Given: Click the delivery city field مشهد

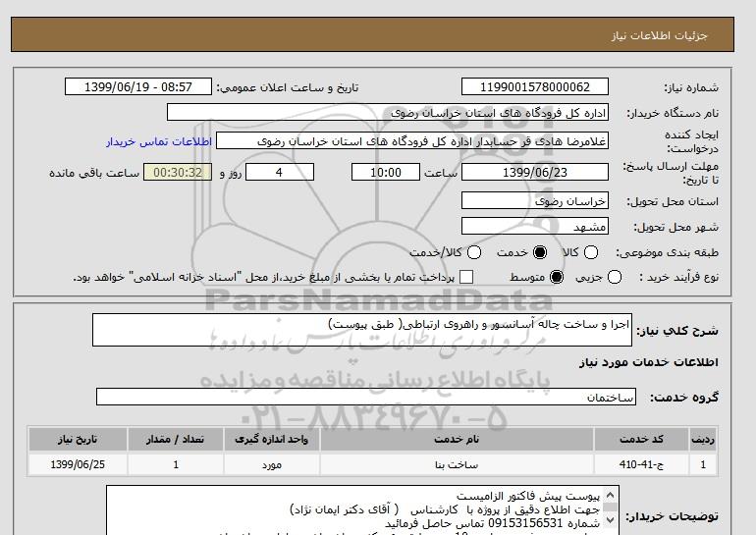Looking at the screenshot, I should click(535, 226).
